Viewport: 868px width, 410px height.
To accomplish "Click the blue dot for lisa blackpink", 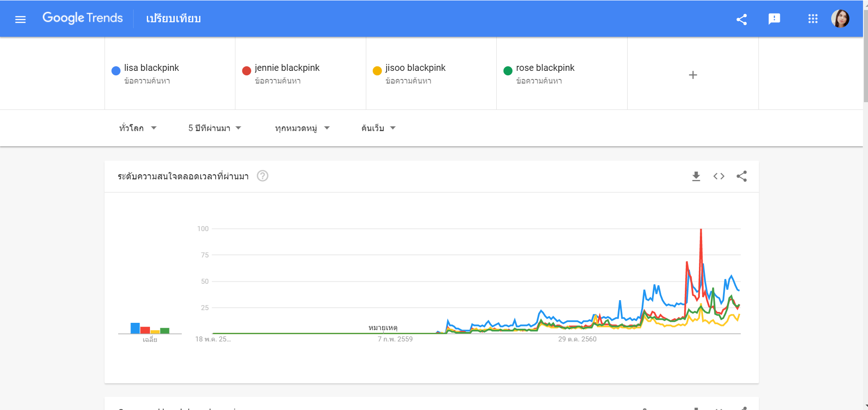I will (116, 70).
